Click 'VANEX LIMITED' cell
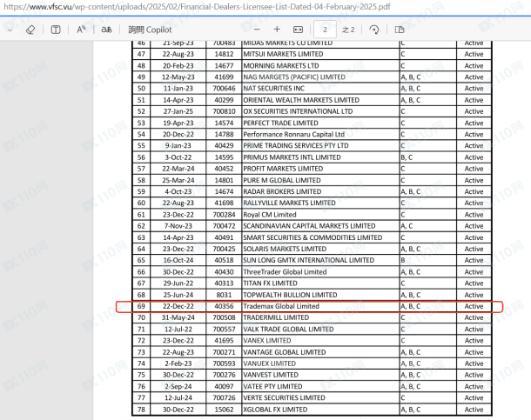The height and width of the screenshot is (420, 531). (320, 341)
